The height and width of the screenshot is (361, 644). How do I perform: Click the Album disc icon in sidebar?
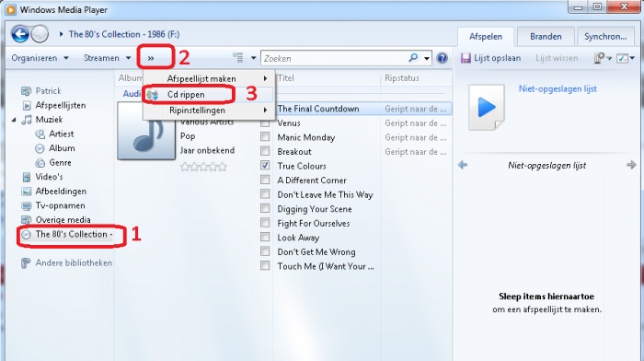click(x=40, y=148)
